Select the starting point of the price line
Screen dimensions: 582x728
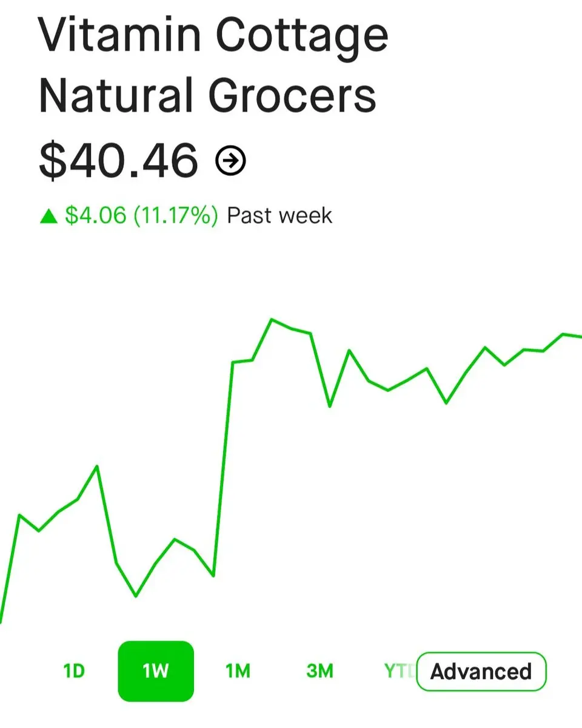click(x=2, y=620)
